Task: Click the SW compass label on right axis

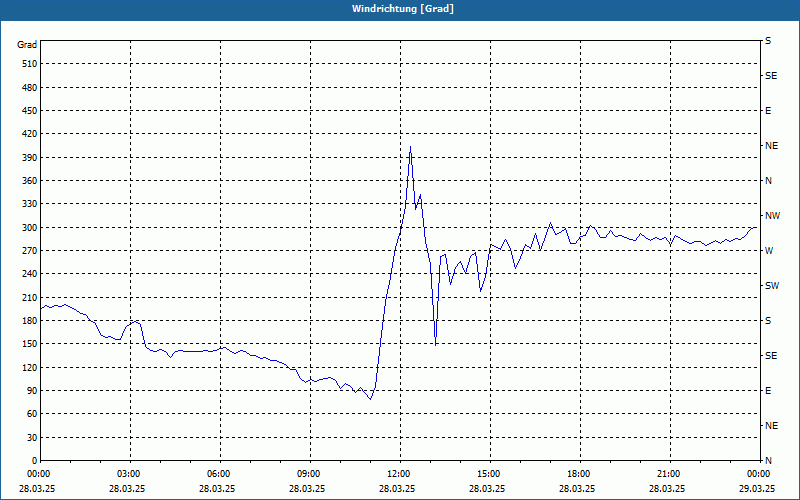Action: pyautogui.click(x=772, y=286)
